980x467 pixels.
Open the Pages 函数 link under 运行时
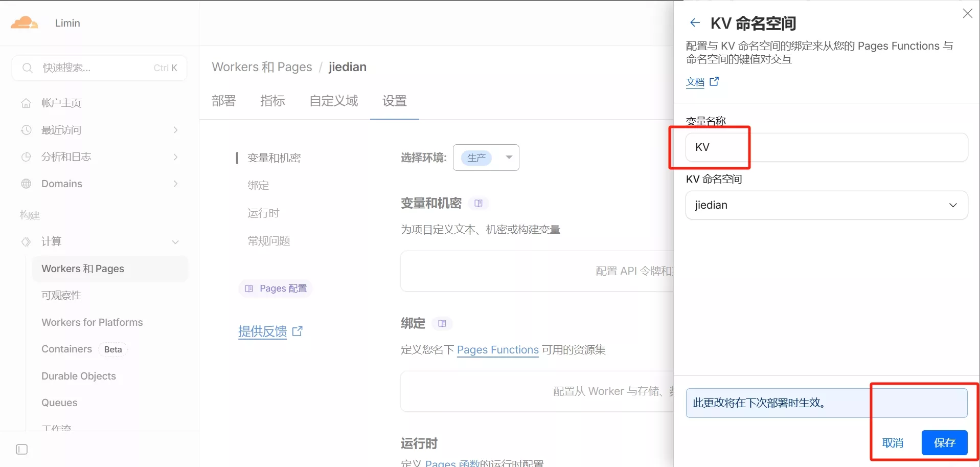452,463
